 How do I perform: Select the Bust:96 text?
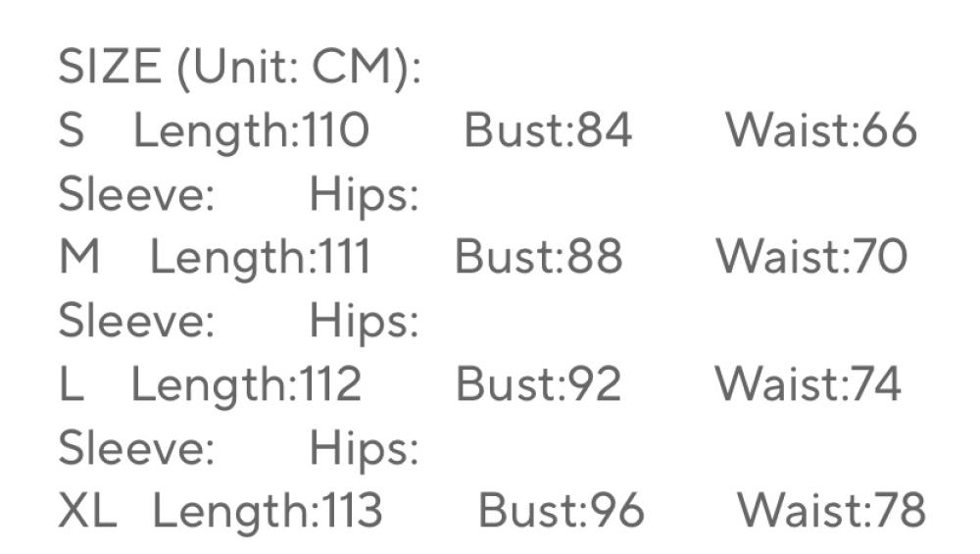point(562,511)
